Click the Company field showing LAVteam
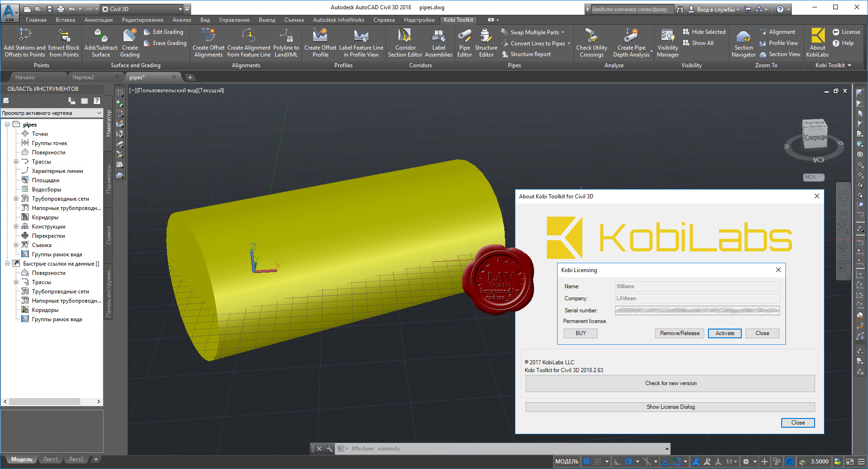The width and height of the screenshot is (868, 469). 697,298
